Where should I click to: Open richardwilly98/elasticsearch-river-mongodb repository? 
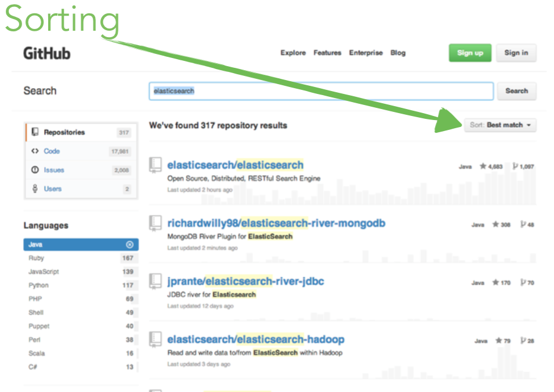276,223
